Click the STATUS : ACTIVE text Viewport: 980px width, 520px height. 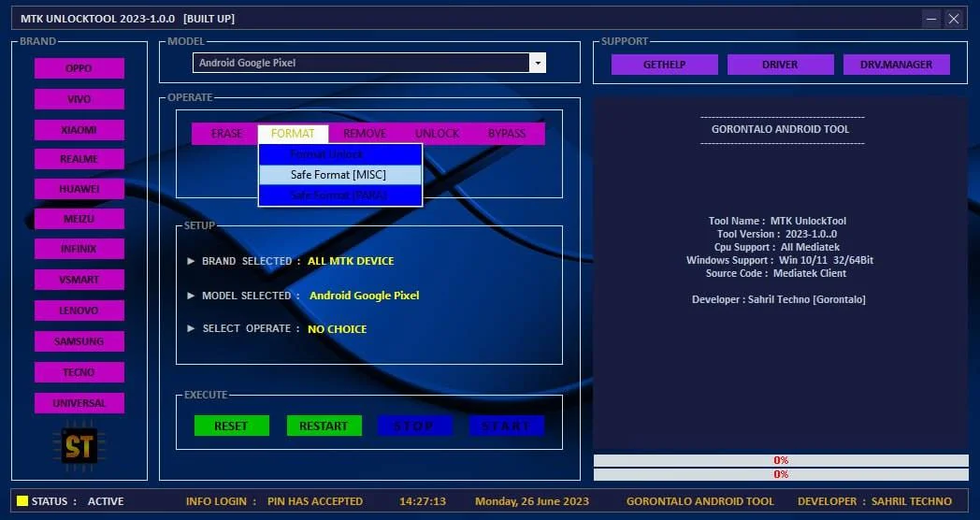click(x=78, y=501)
